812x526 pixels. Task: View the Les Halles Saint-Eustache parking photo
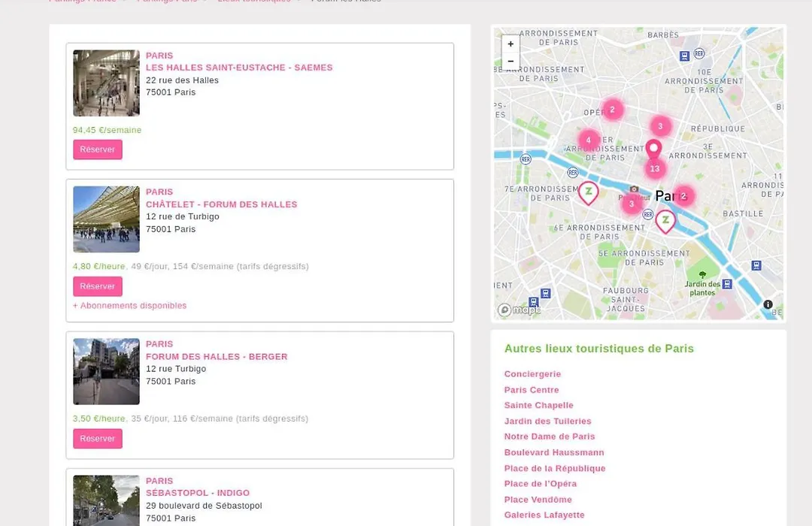pos(106,83)
